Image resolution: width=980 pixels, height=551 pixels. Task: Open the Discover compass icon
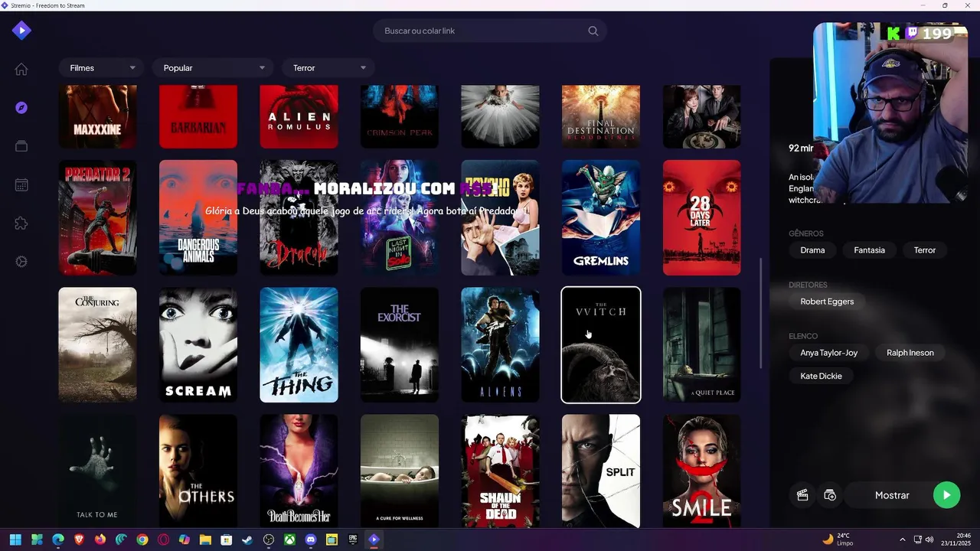tap(21, 108)
